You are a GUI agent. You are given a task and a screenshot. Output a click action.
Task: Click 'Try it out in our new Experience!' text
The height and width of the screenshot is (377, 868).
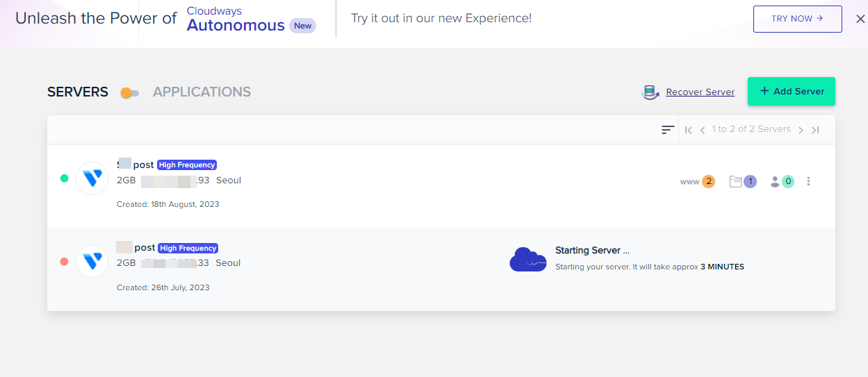point(441,19)
